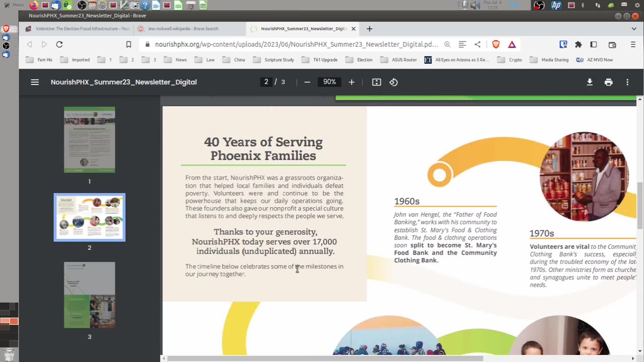This screenshot has height=362, width=644.
Task: Zoom in the PDF with plus
Action: coord(352,82)
